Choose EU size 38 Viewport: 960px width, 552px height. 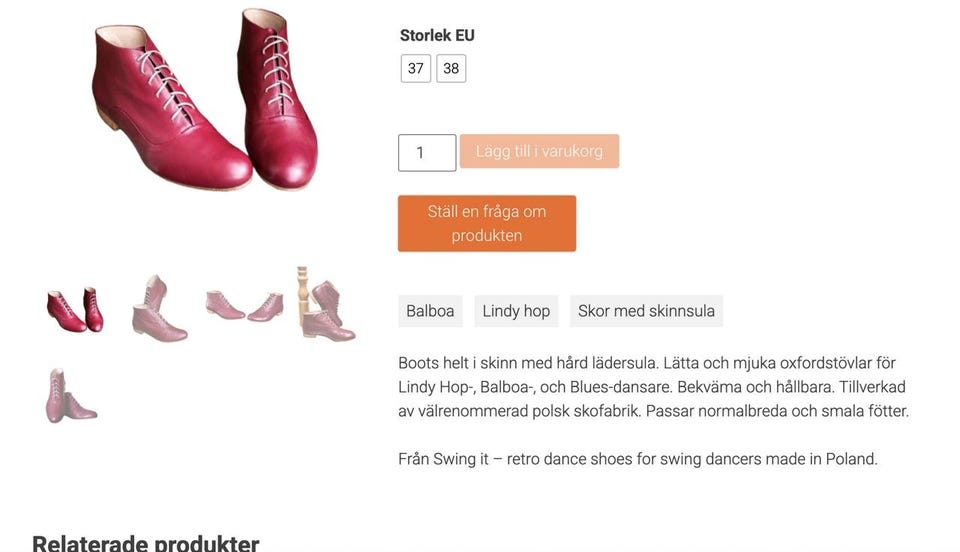pos(451,68)
